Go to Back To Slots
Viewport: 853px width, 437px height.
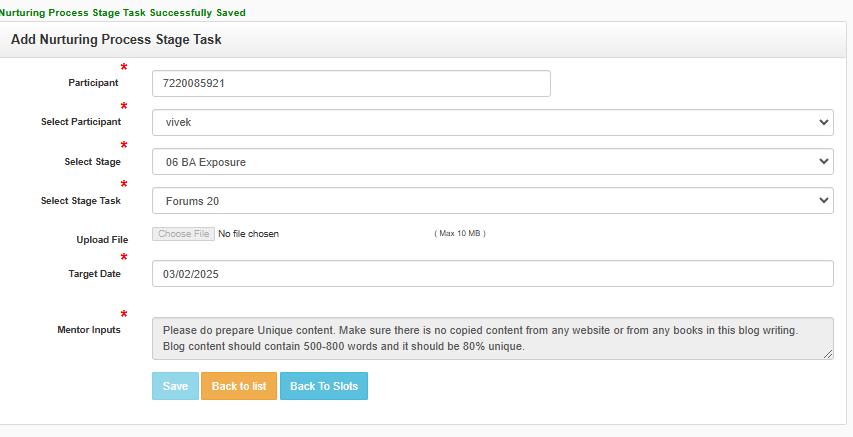click(x=324, y=386)
